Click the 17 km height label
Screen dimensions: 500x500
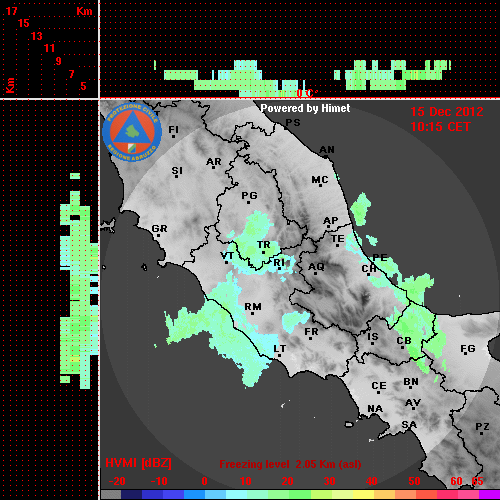11,11
